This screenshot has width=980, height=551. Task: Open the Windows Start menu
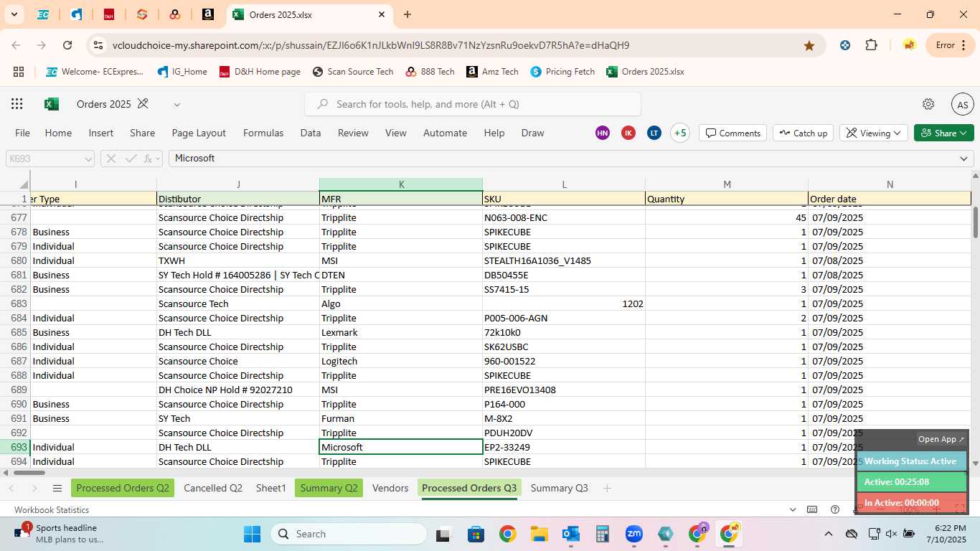(x=252, y=534)
